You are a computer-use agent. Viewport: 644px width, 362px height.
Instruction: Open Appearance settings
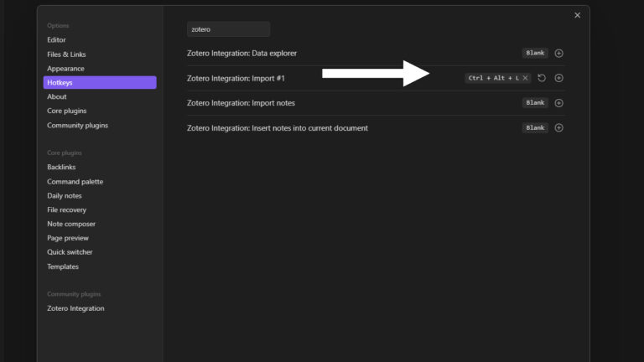(65, 69)
